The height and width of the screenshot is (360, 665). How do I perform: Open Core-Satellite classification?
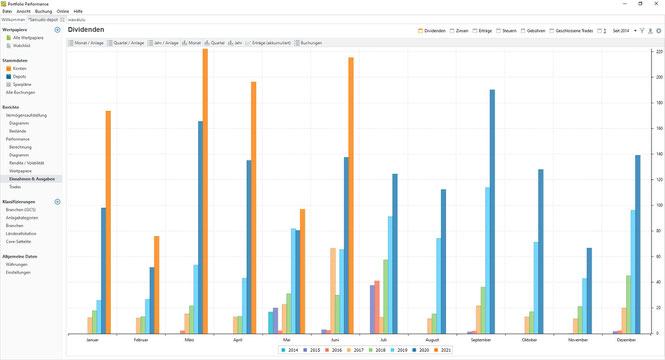pos(18,241)
